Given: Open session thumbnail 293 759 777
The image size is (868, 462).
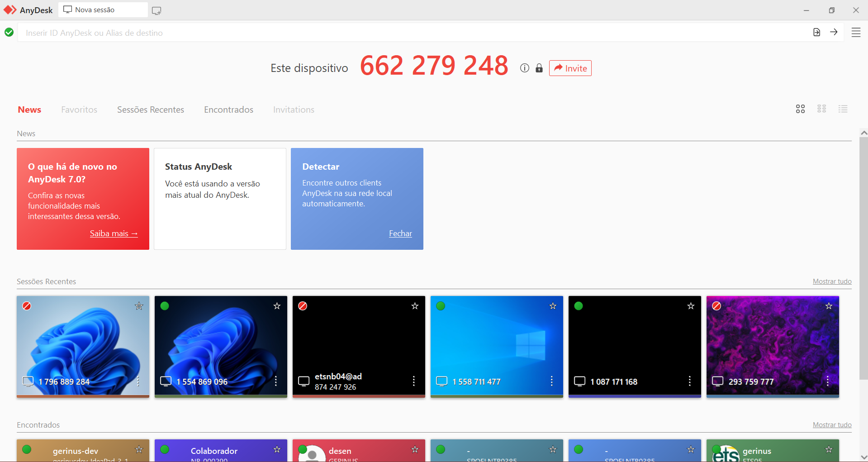Looking at the screenshot, I should pyautogui.click(x=773, y=347).
